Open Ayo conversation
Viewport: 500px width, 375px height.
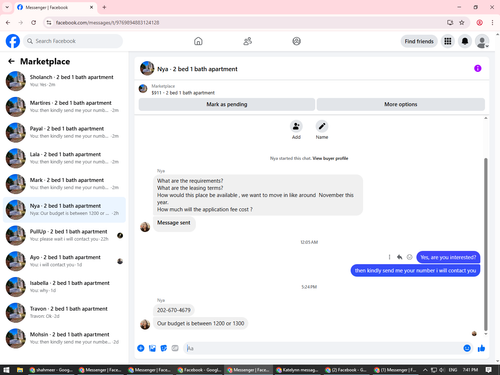click(x=64, y=261)
